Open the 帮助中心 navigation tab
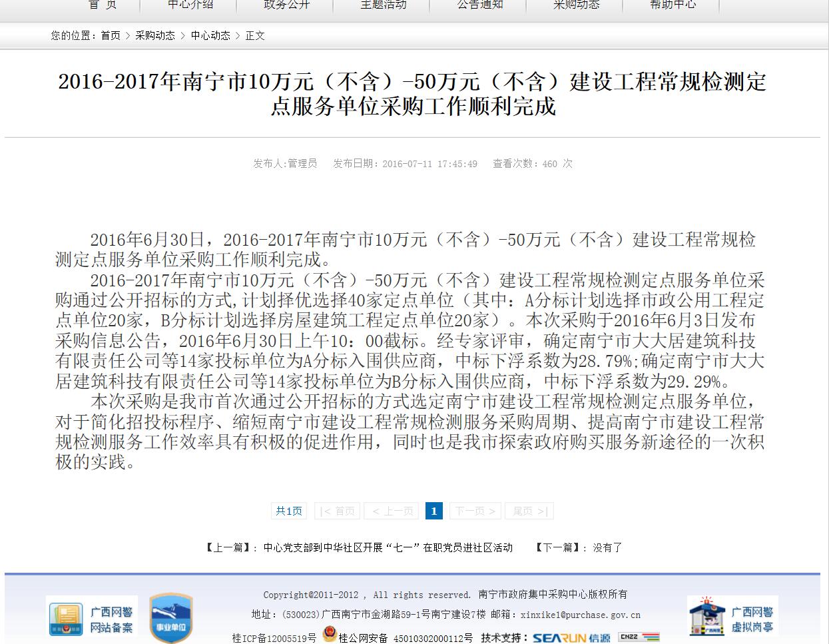Image resolution: width=829 pixels, height=644 pixels. pos(673,5)
